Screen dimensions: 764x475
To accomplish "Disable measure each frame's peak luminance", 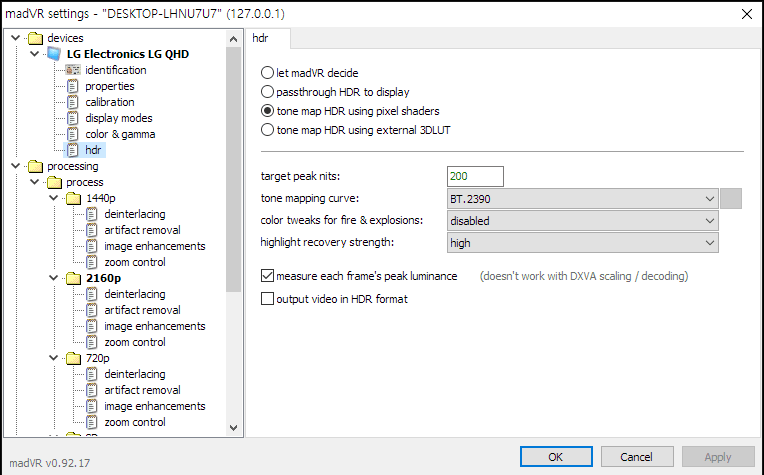I will pos(267,275).
